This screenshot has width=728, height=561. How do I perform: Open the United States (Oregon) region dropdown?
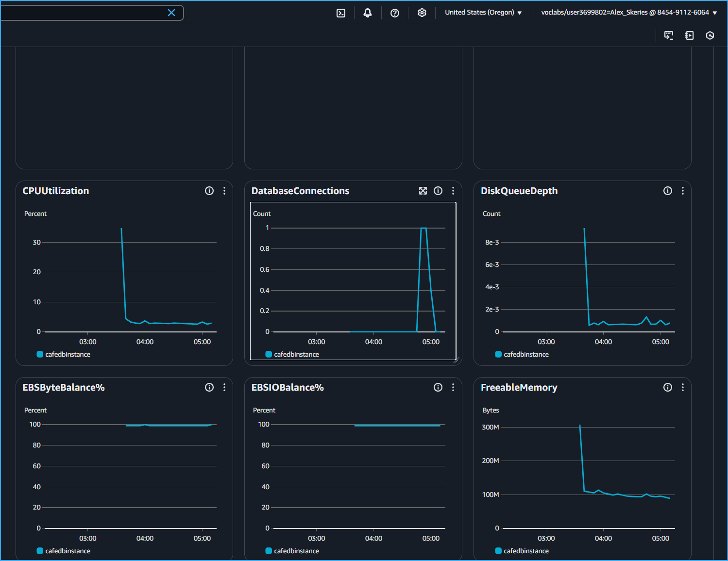coord(483,13)
